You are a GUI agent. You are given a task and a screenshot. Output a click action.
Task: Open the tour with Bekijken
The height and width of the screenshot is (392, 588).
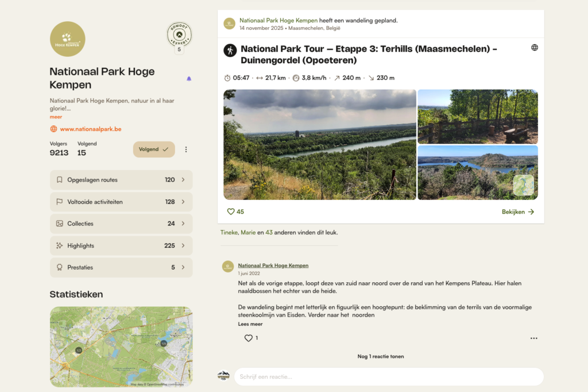[x=517, y=212]
